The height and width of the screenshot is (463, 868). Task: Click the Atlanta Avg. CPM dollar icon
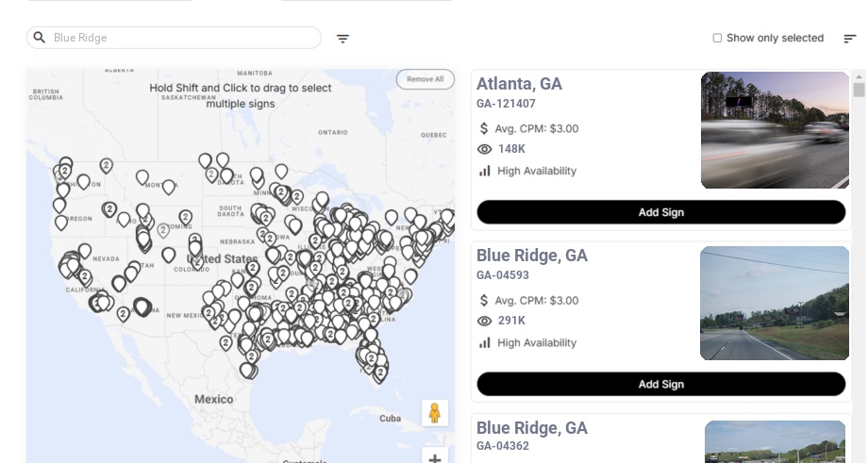485,128
